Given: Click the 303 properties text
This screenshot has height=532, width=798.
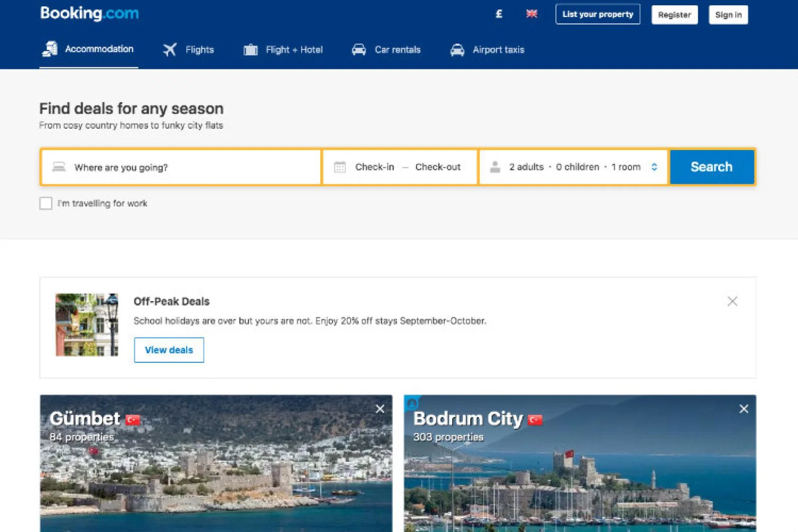Looking at the screenshot, I should (x=448, y=437).
